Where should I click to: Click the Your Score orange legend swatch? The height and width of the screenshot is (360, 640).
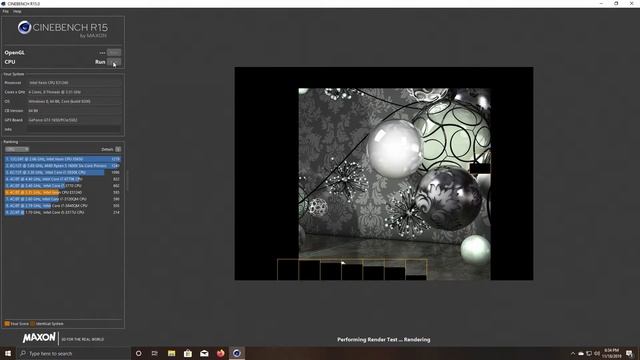click(x=7, y=324)
